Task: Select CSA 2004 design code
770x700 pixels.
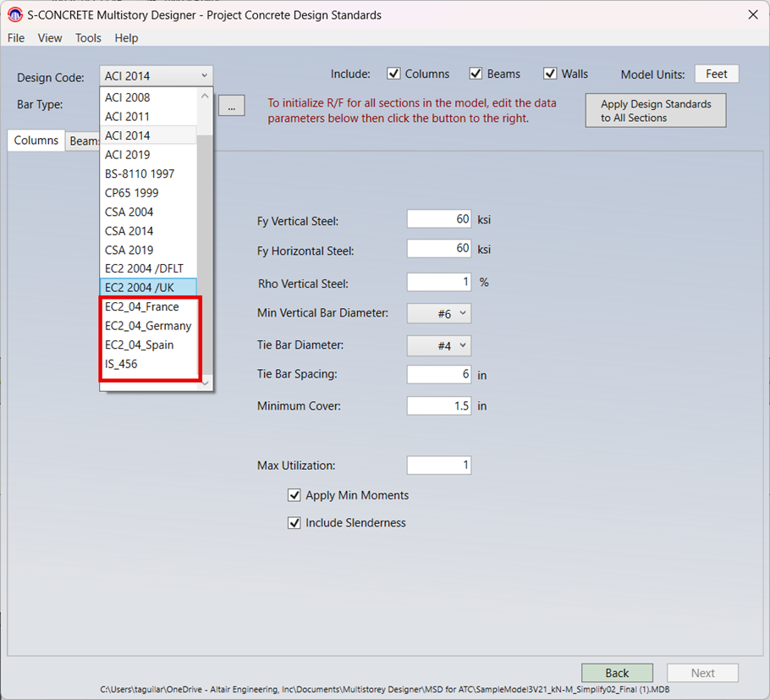Action: click(148, 212)
